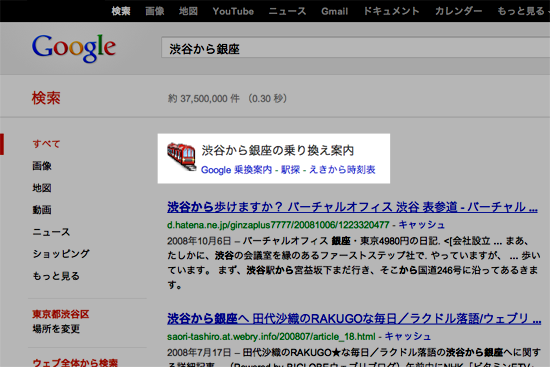The height and width of the screenshot is (367, 550).
Task: Open result 渋谷から歩けますか？ バーチャルオフィス
Action: [353, 207]
